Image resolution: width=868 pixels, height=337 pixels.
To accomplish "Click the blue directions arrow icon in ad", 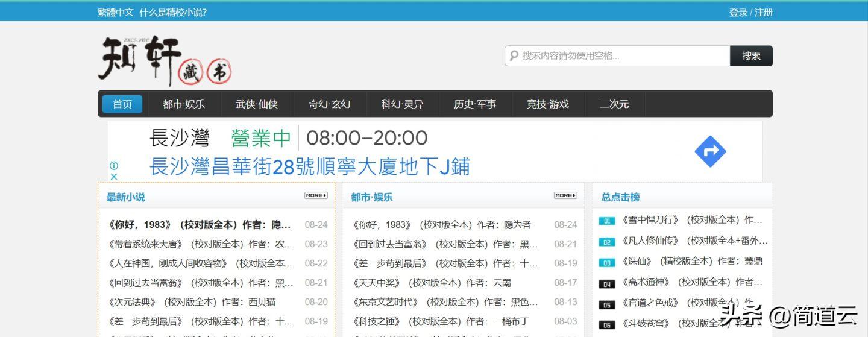I will (x=710, y=151).
